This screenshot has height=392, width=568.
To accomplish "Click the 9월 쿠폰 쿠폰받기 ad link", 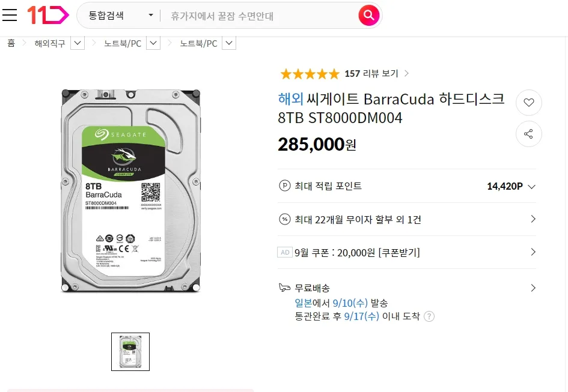I will [407, 252].
